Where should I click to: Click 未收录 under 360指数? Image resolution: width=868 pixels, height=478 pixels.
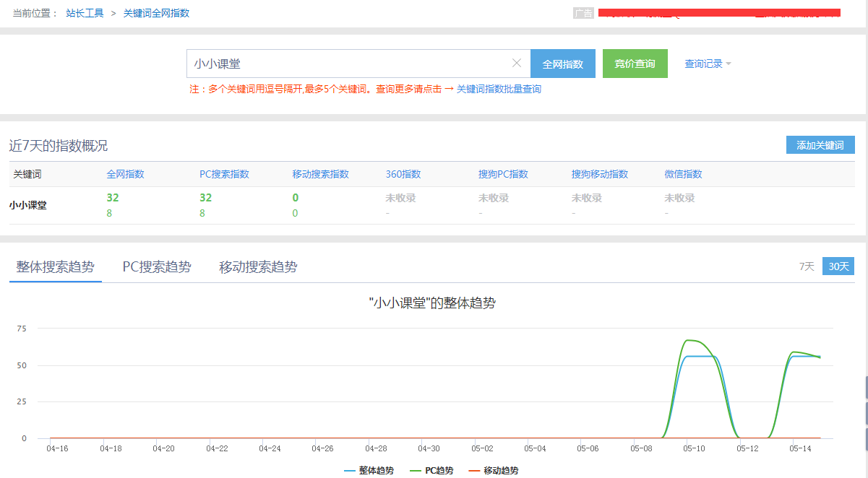pyautogui.click(x=400, y=198)
